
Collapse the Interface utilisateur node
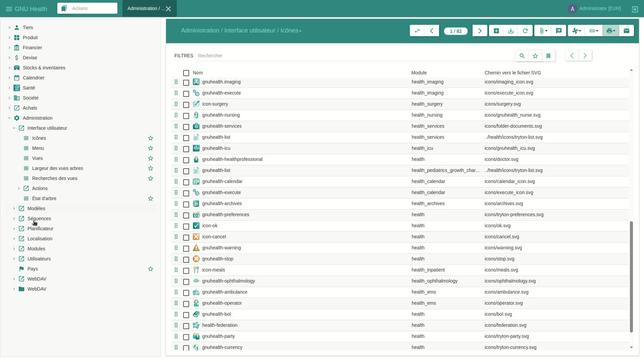pos(14,128)
